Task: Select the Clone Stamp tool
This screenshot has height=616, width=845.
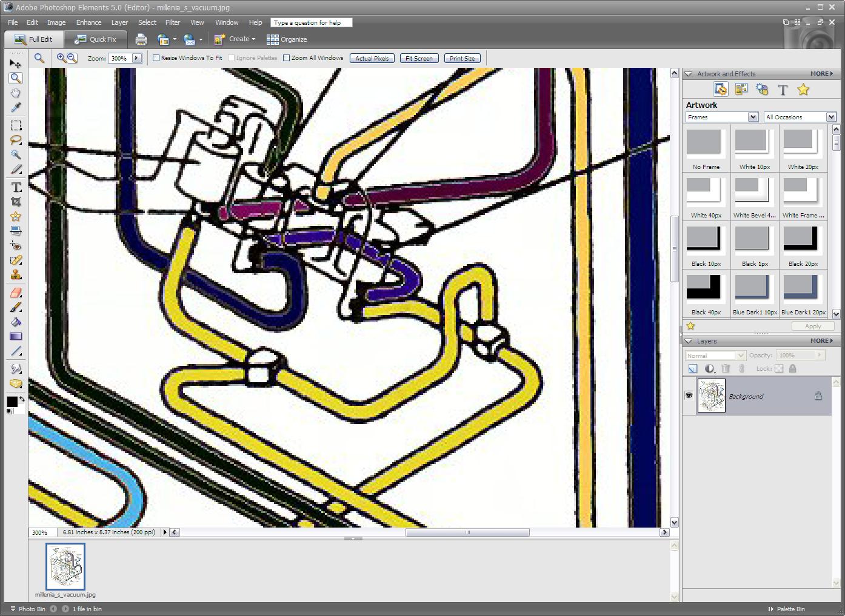Action: click(16, 275)
